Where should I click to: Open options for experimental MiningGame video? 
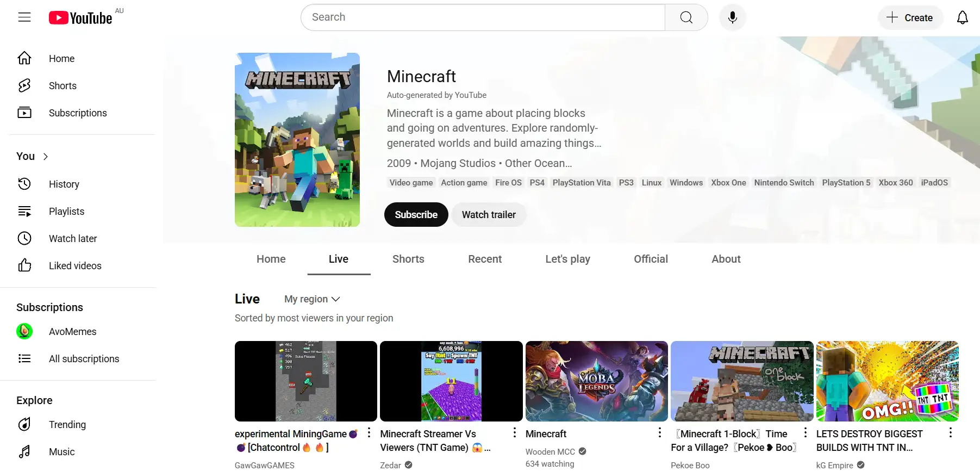point(369,432)
